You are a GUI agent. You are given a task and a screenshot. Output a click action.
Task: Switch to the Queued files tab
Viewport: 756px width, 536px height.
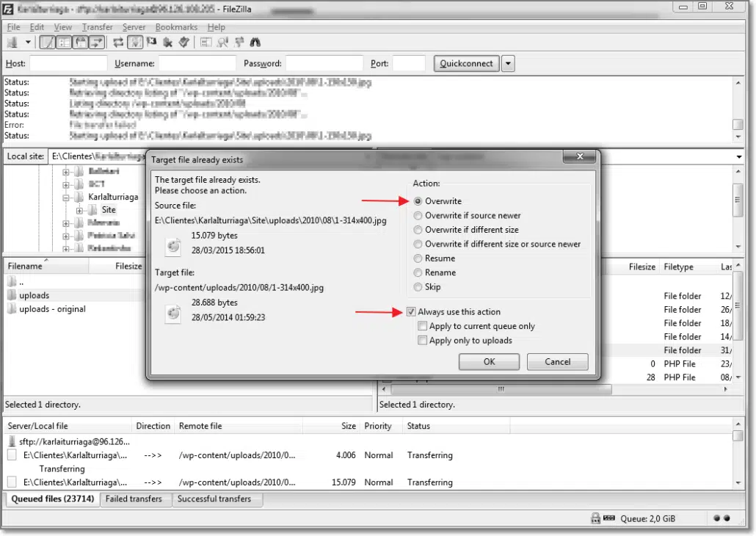tap(53, 499)
